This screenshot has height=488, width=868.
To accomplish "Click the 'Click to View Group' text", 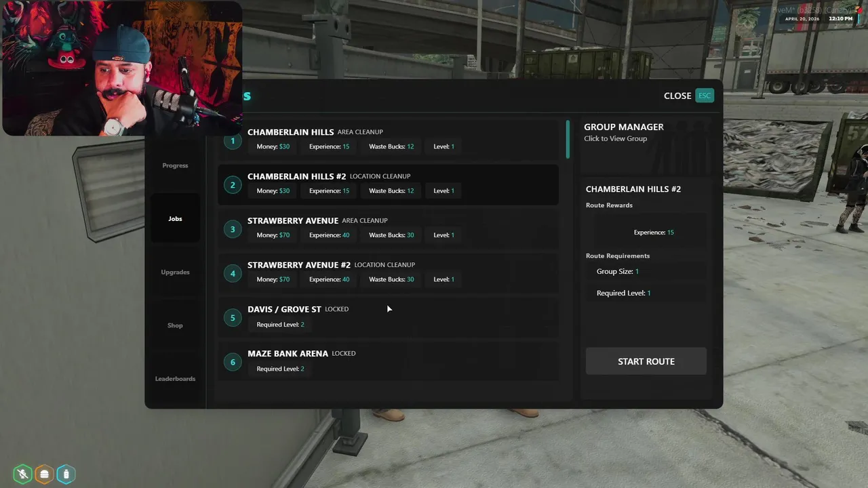I will tap(616, 138).
